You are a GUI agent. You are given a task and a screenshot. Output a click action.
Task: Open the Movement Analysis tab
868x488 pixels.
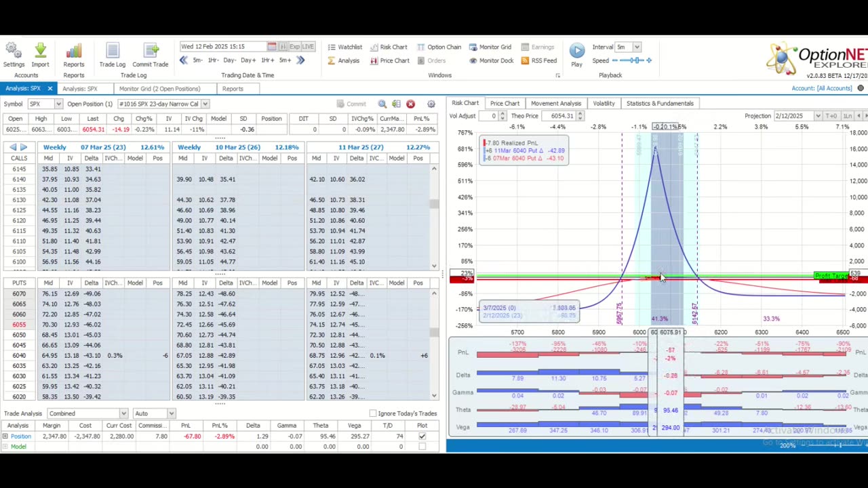[556, 104]
